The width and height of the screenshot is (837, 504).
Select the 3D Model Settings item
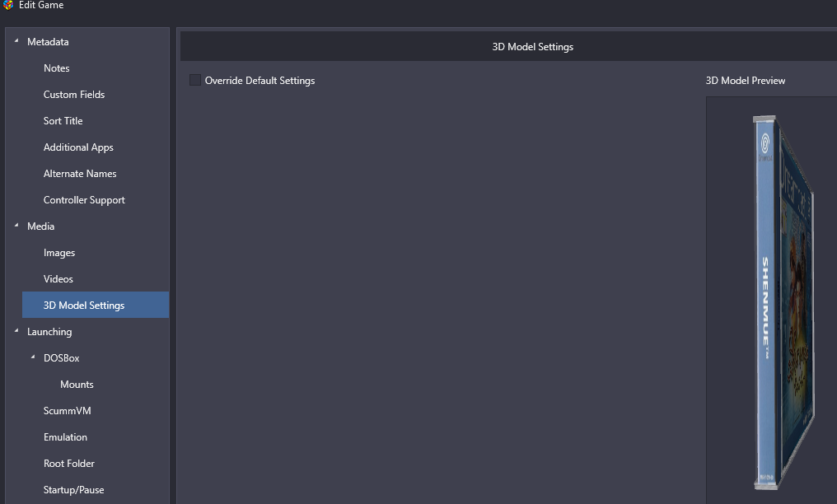click(84, 306)
